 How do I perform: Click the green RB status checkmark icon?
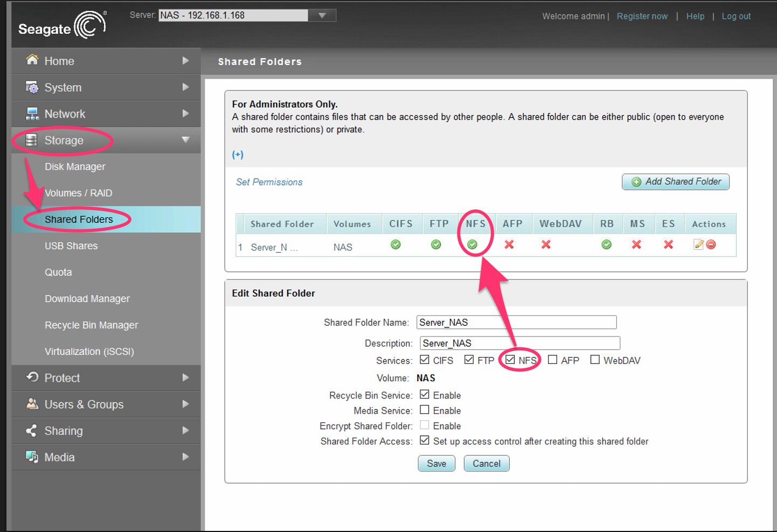point(606,244)
